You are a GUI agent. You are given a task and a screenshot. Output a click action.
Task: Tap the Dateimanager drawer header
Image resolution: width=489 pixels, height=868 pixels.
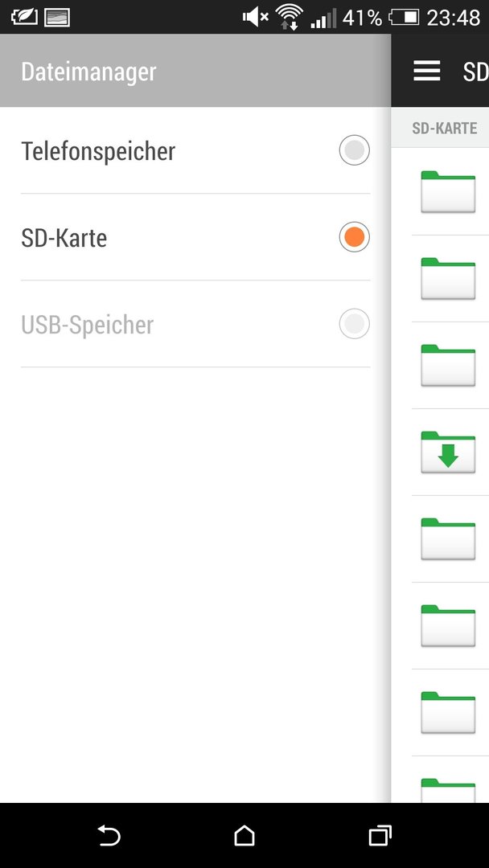[195, 71]
